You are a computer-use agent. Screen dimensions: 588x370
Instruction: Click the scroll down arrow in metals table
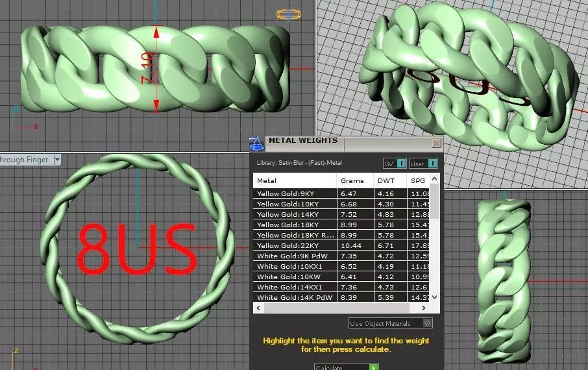coord(434,297)
